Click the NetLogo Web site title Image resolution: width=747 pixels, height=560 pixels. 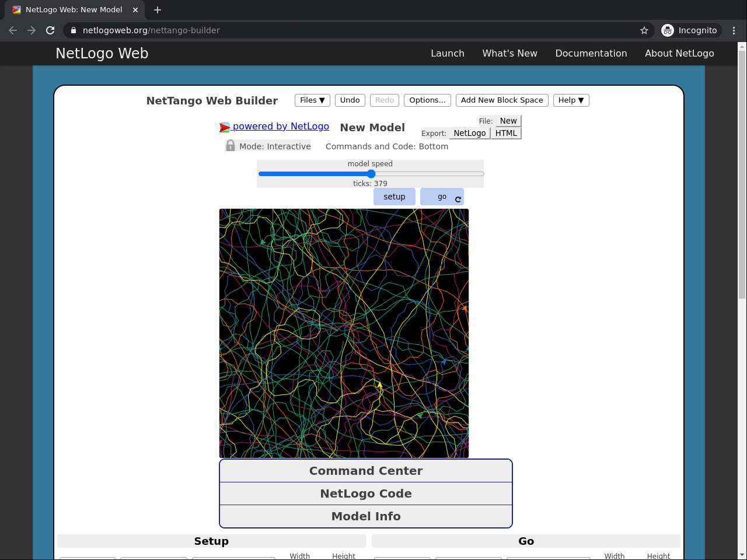pyautogui.click(x=102, y=53)
